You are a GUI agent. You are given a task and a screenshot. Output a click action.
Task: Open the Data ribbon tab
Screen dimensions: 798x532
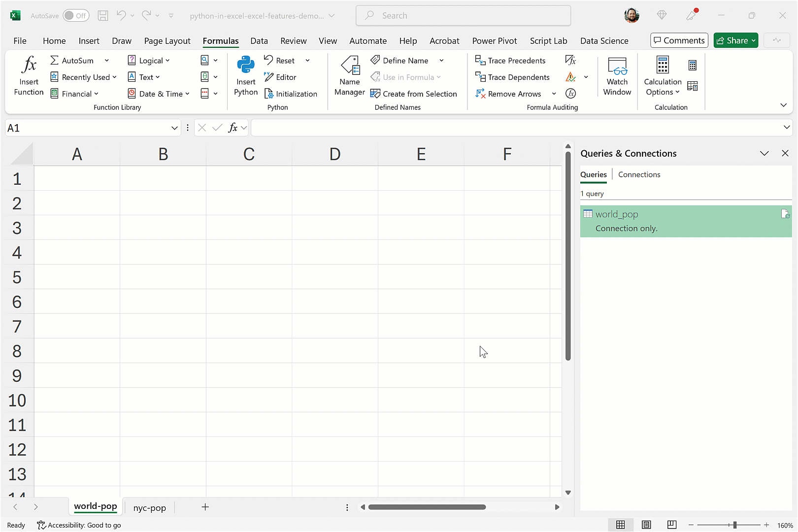pos(259,41)
